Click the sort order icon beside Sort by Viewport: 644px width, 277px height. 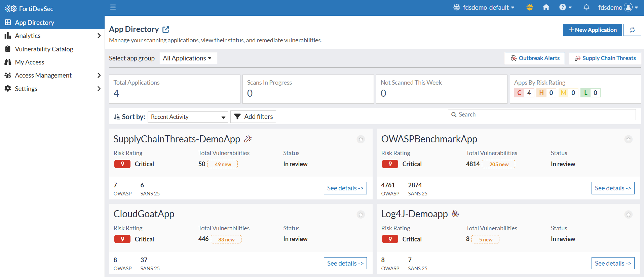pyautogui.click(x=117, y=117)
